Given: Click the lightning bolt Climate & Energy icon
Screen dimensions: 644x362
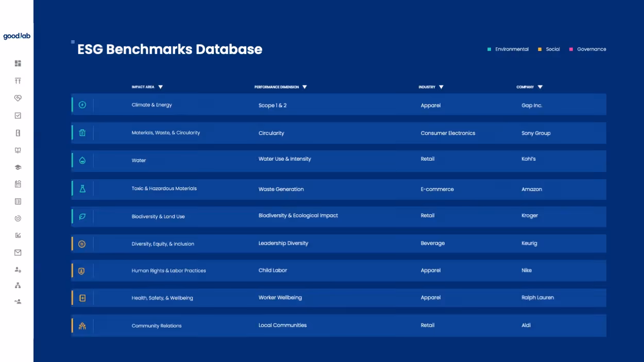Looking at the screenshot, I should click(x=82, y=105).
